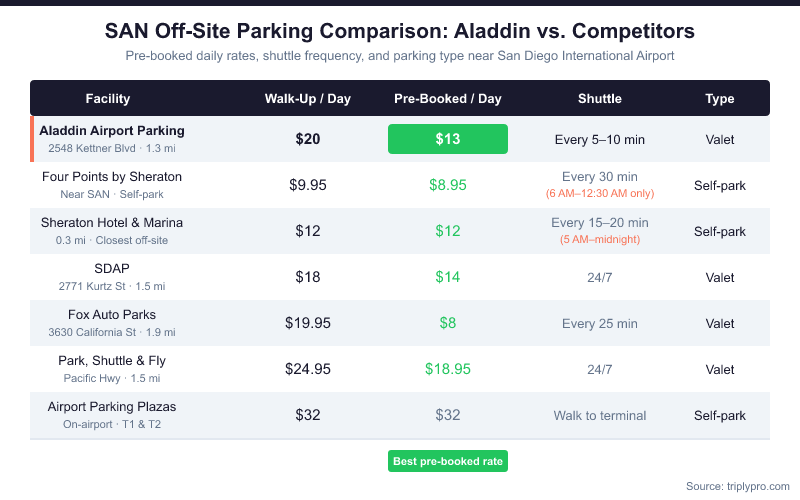Click the Fox Auto Parks $8 pre-booked price

(447, 323)
